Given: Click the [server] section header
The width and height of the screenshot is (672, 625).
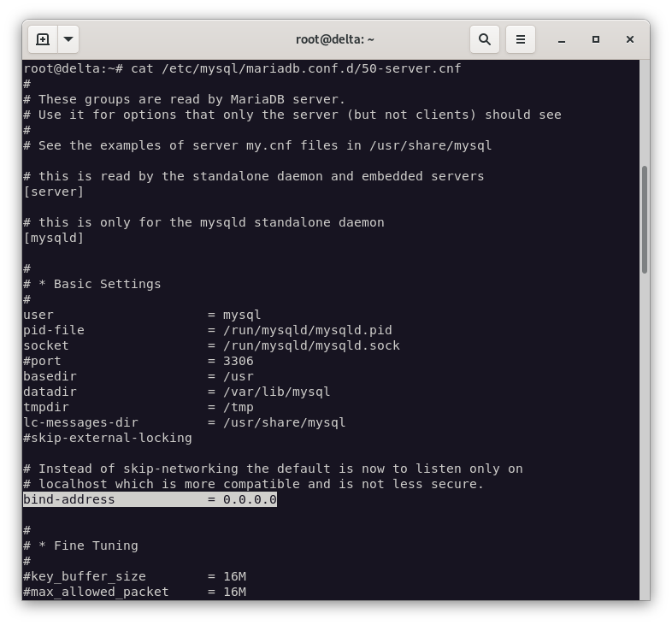Looking at the screenshot, I should 54,192.
